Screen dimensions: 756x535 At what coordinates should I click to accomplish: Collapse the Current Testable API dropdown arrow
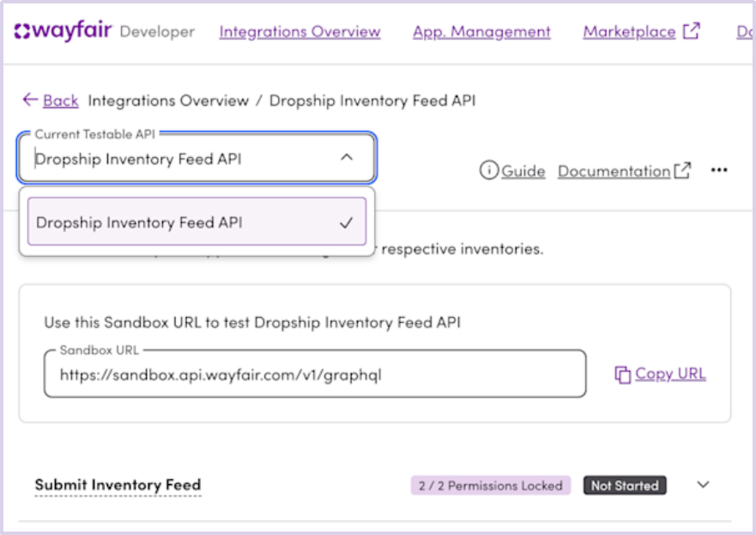(346, 158)
